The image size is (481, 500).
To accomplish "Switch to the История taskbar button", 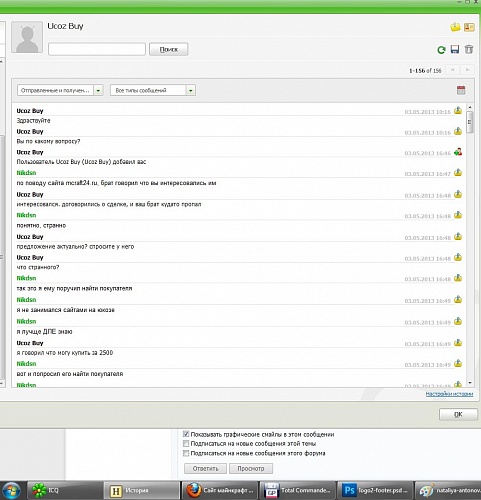I will [x=142, y=490].
